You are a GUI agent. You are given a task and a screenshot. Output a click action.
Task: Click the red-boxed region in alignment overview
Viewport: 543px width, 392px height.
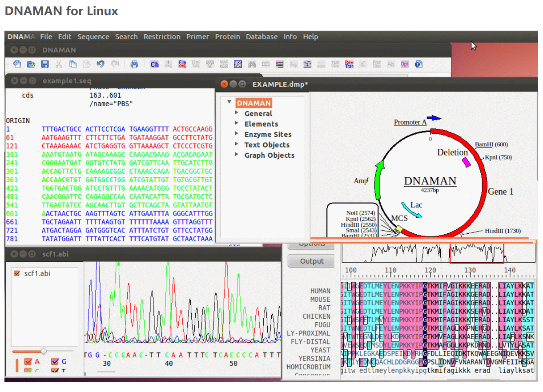pyautogui.click(x=477, y=253)
